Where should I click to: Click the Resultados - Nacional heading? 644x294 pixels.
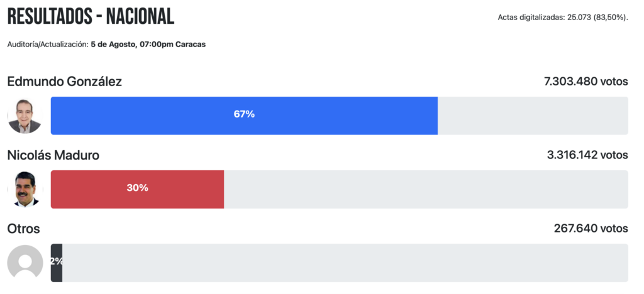click(x=91, y=17)
